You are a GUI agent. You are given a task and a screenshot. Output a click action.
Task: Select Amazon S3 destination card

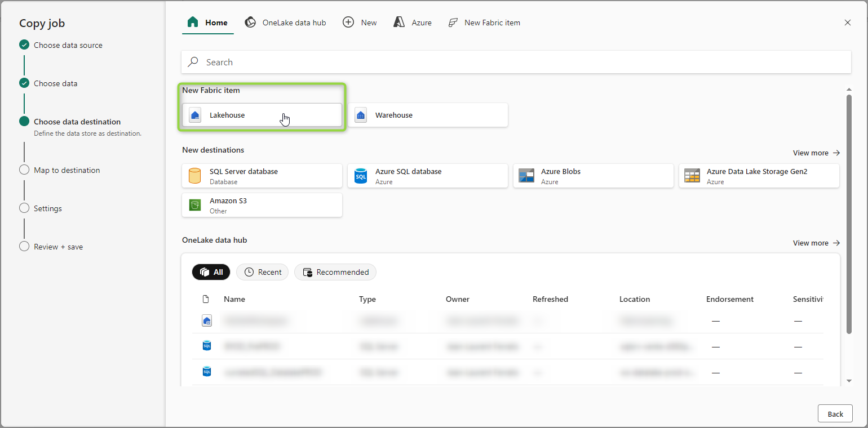click(x=262, y=205)
